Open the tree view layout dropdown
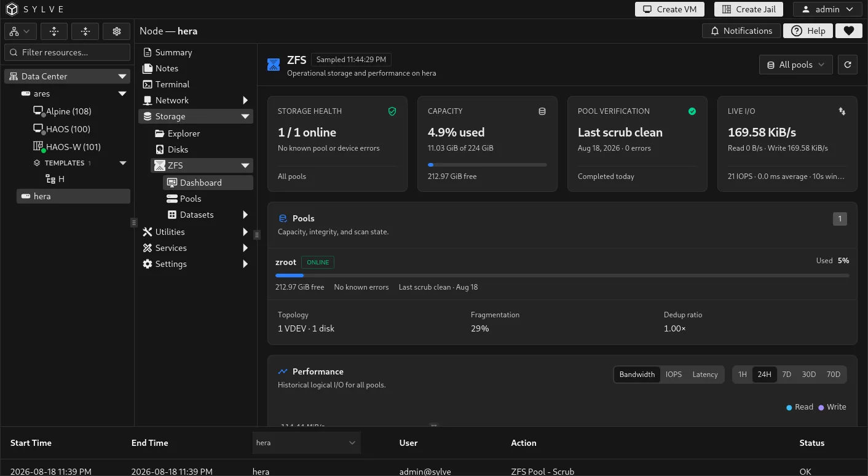 pyautogui.click(x=20, y=31)
